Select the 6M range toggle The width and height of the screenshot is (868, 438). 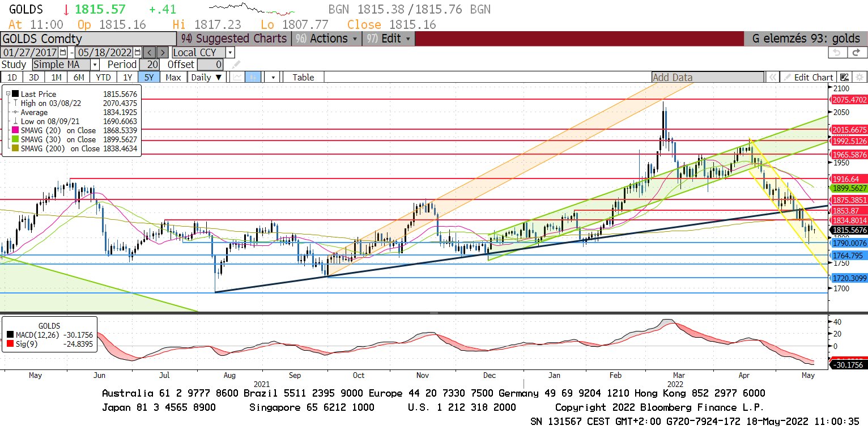pos(79,77)
